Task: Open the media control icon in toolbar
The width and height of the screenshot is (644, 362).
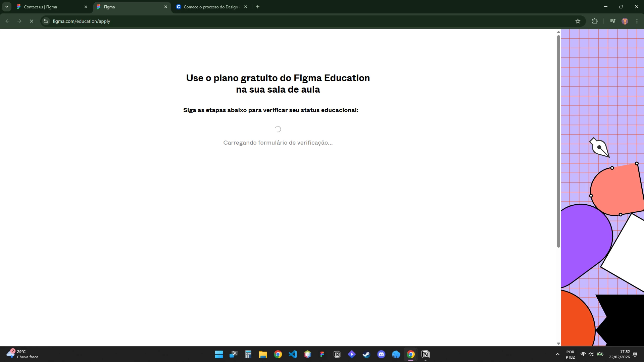Action: coord(613,21)
